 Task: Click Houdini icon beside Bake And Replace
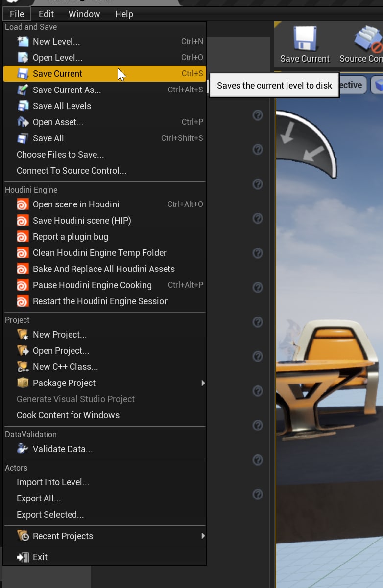(x=23, y=269)
